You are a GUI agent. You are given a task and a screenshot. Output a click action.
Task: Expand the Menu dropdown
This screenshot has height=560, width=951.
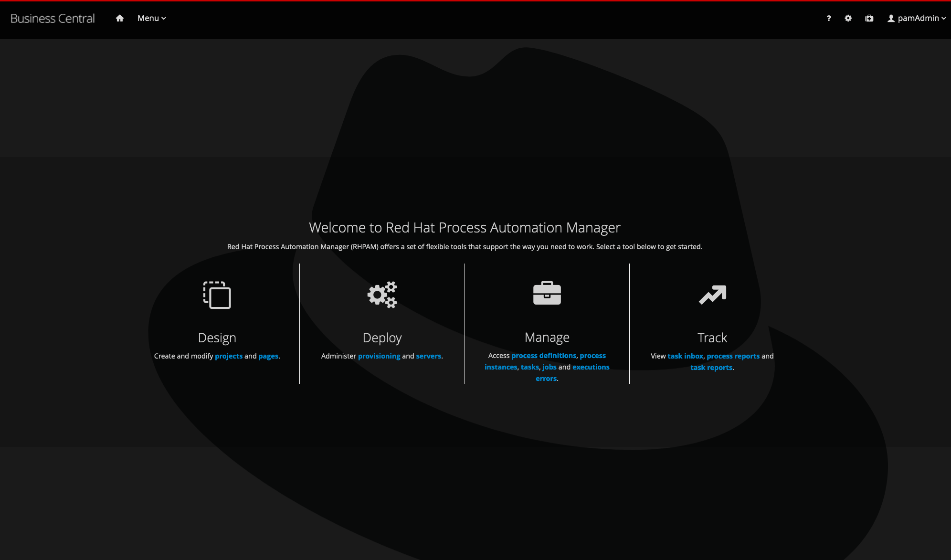[151, 18]
